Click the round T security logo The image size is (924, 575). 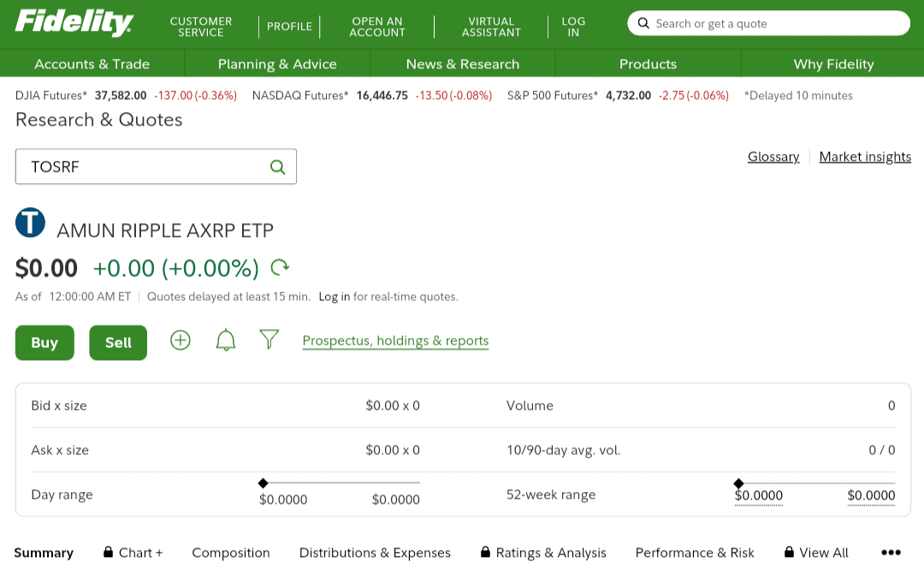tap(30, 222)
